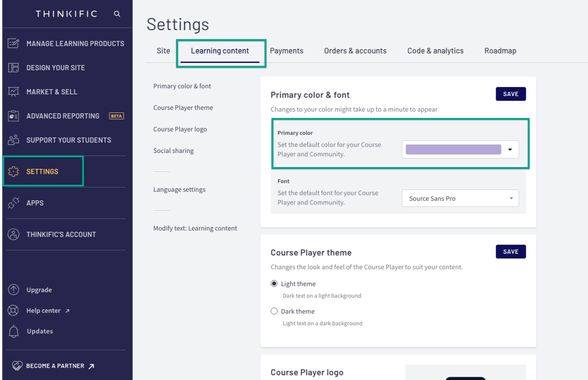
Task: Click the Course Player logo section heading
Action: tap(307, 373)
